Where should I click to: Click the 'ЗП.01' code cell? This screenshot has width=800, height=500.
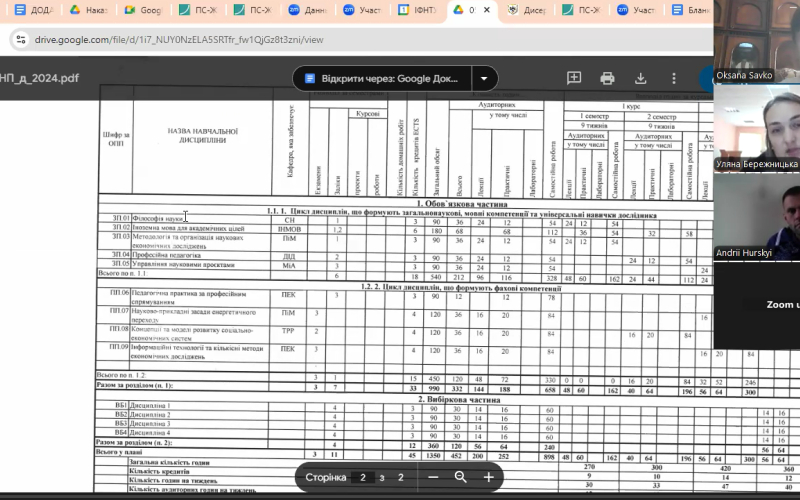point(121,218)
